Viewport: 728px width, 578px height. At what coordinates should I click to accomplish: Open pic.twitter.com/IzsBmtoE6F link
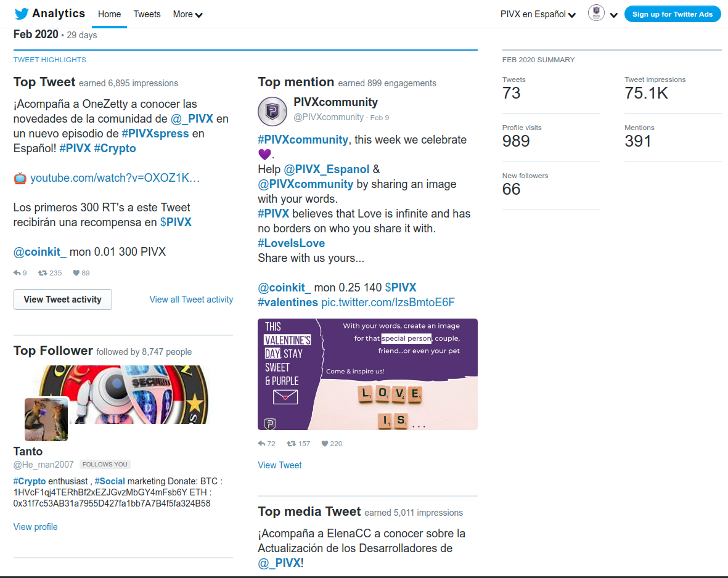coord(388,303)
